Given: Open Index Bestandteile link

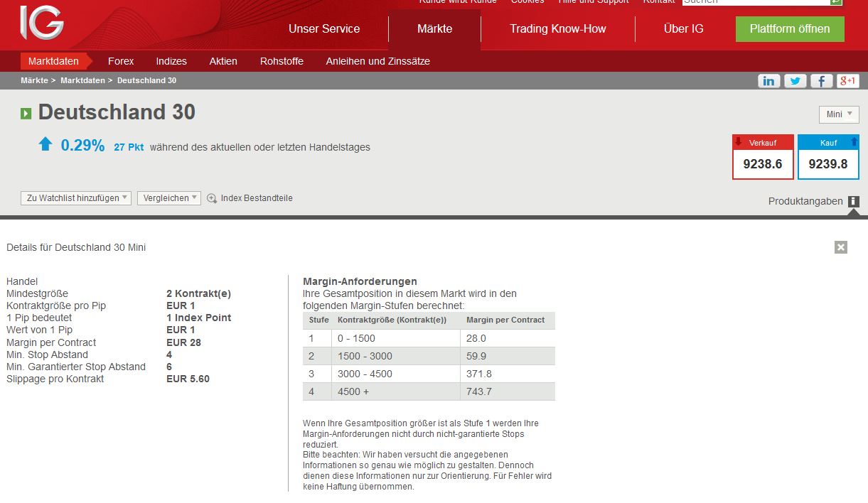Looking at the screenshot, I should point(257,198).
